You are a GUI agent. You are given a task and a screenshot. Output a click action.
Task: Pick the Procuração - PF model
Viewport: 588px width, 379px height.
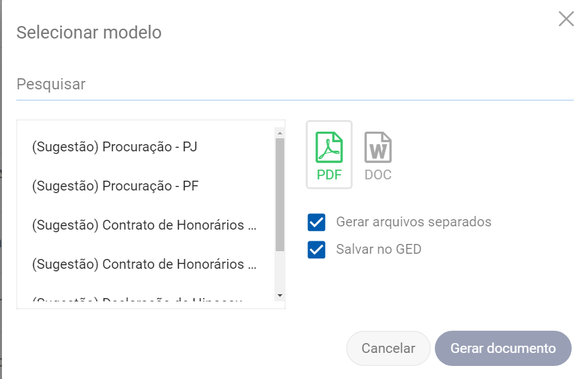pyautogui.click(x=115, y=186)
